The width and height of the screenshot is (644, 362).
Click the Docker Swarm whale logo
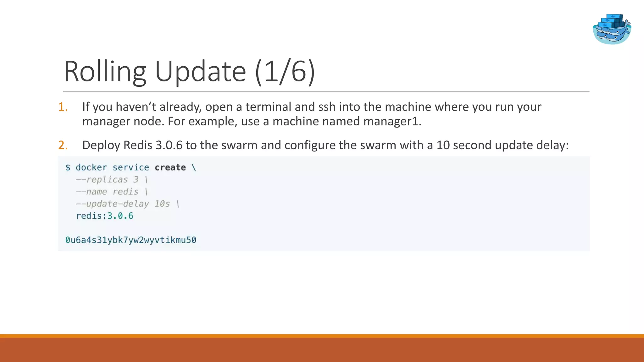tap(612, 29)
